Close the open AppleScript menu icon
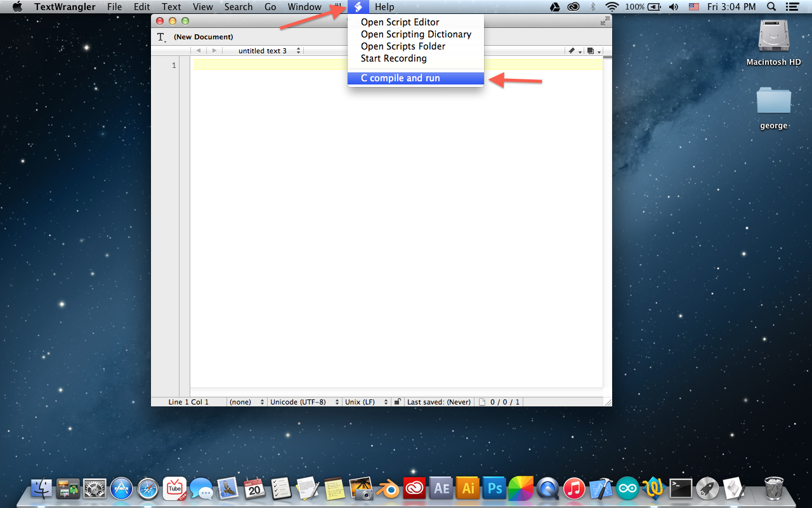The height and width of the screenshot is (508, 812). pyautogui.click(x=358, y=7)
